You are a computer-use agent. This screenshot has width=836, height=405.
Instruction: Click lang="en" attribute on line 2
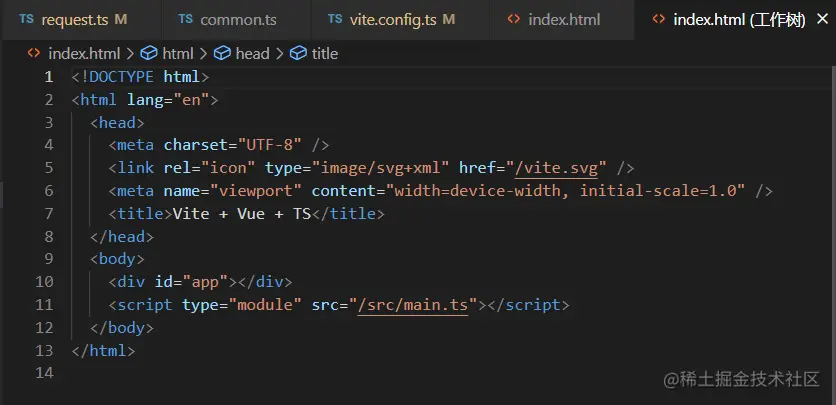coord(168,100)
